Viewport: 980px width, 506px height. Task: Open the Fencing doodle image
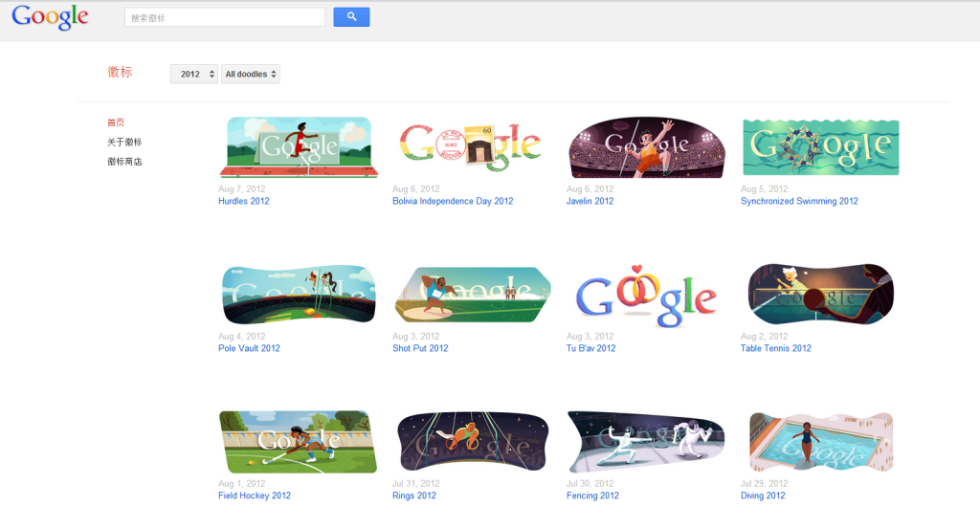[646, 441]
